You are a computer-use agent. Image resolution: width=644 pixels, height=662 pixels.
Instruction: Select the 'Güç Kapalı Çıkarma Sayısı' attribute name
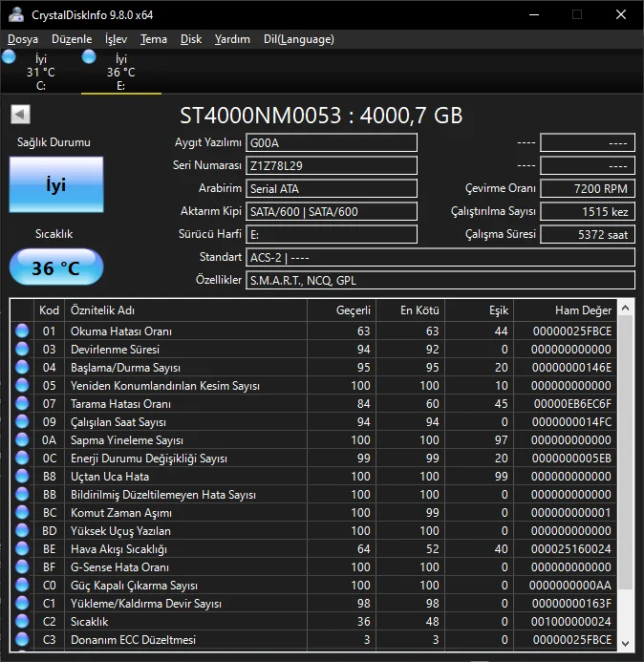(x=134, y=586)
